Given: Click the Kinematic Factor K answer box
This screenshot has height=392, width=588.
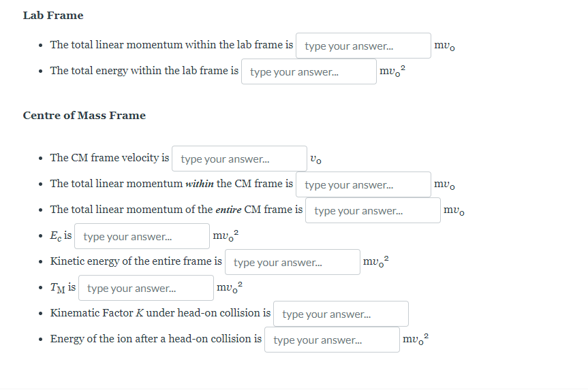Looking at the screenshot, I should tap(341, 314).
